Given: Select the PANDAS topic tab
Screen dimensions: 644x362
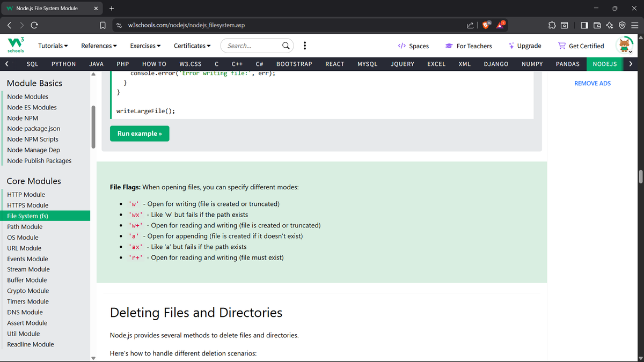Looking at the screenshot, I should click(568, 64).
